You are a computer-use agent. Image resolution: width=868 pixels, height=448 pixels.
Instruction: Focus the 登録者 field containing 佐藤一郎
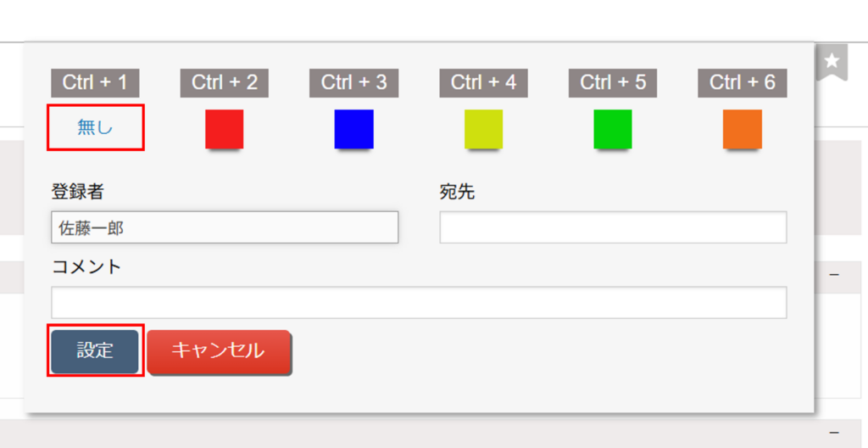pos(225,227)
